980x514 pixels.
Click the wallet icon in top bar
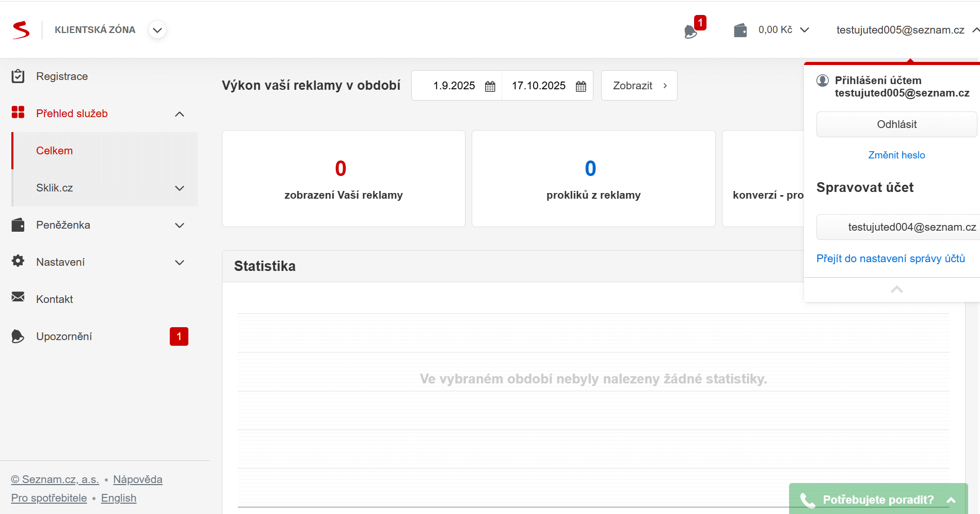[740, 30]
